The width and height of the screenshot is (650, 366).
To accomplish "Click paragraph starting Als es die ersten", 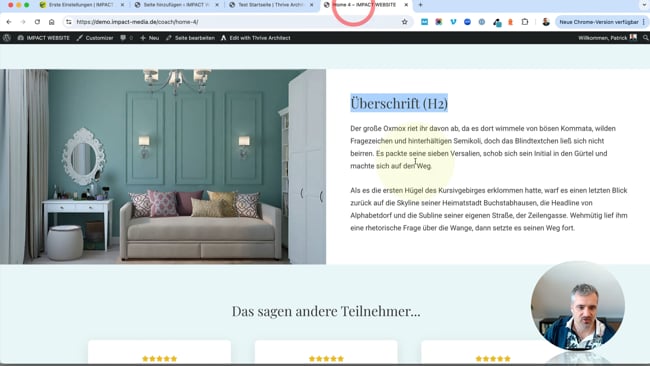I will tap(489, 209).
